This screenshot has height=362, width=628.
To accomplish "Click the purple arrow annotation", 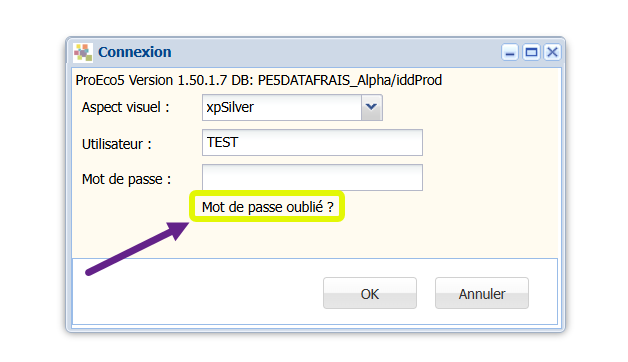I will (137, 249).
